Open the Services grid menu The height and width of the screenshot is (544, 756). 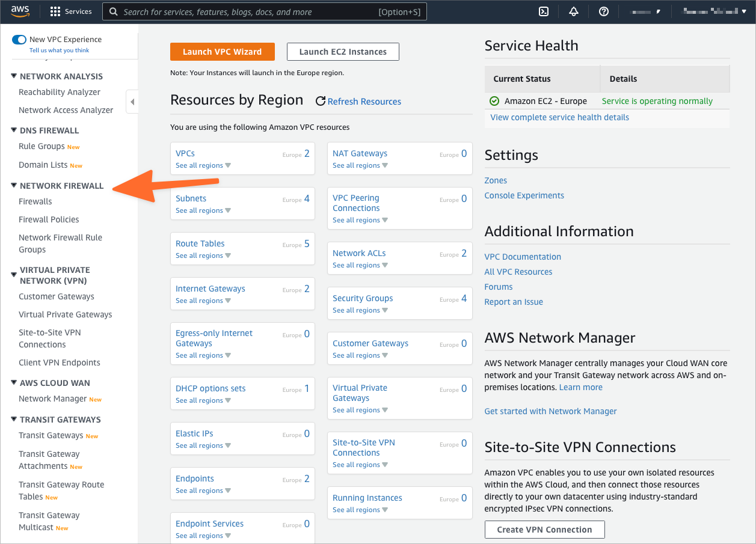point(71,11)
